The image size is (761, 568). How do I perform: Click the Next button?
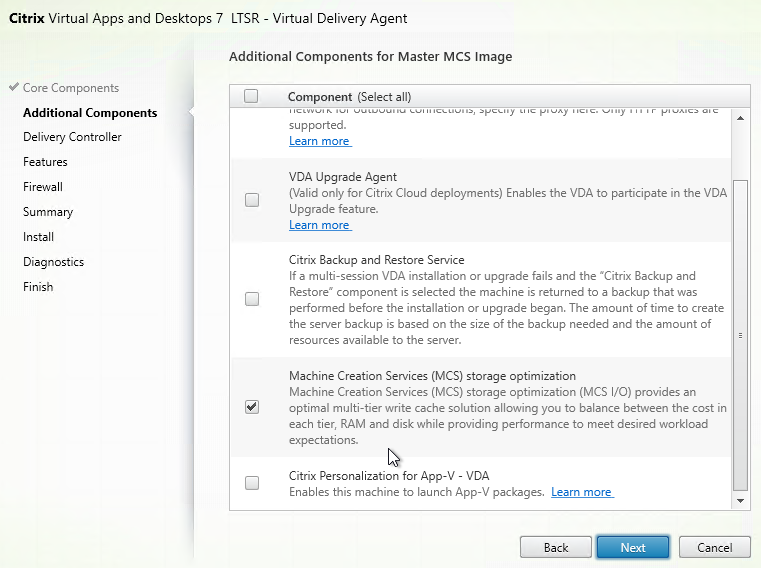click(633, 548)
